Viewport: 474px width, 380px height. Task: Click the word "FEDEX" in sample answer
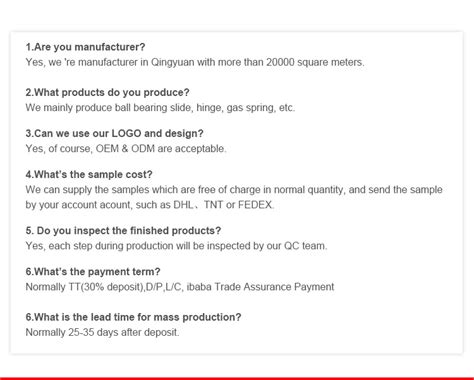coord(256,205)
